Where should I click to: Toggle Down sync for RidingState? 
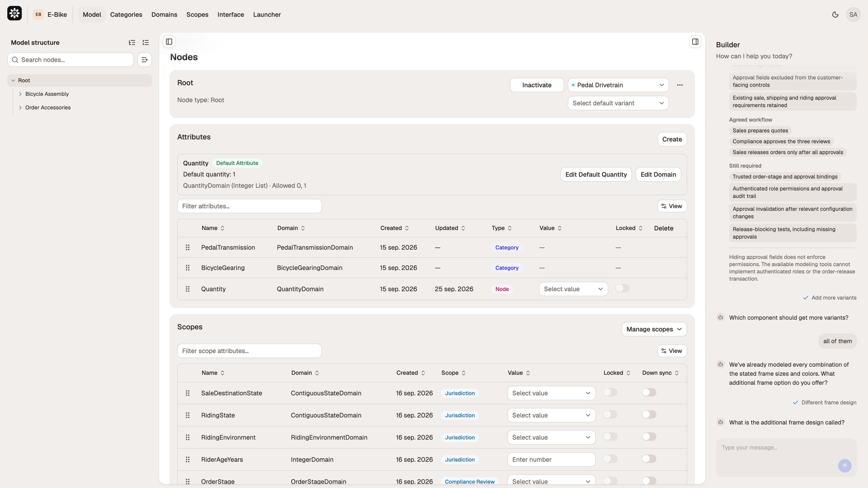649,414
